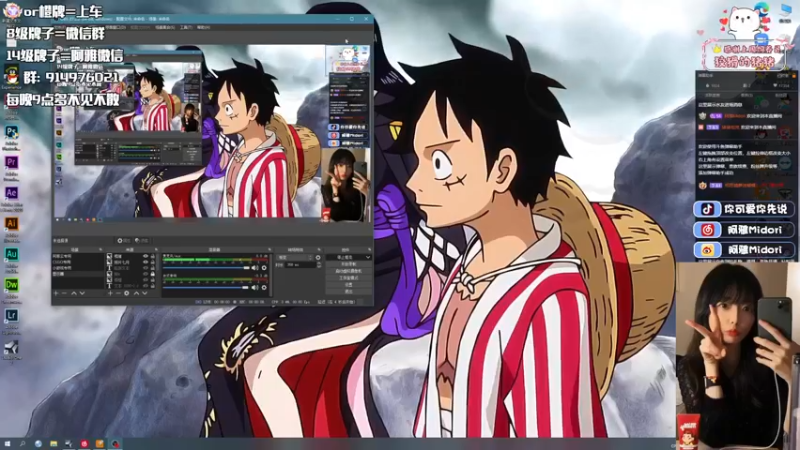The image size is (800, 450).
Task: Click the 你可爱你先说 TikTok banner
Action: tap(744, 209)
